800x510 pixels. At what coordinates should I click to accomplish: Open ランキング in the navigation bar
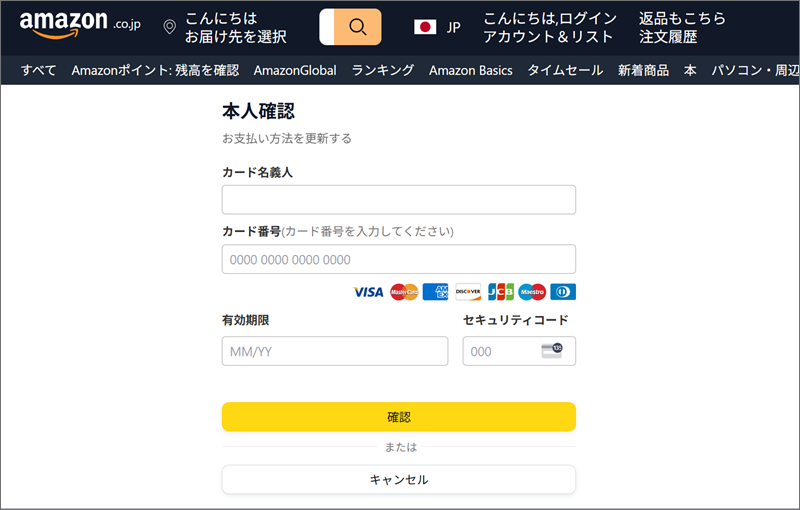(383, 70)
